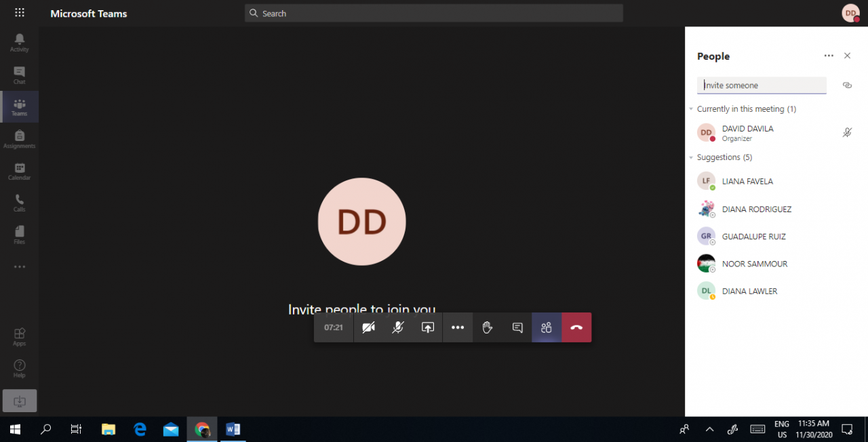
Task: Open the touch keyboard
Action: pyautogui.click(x=757, y=429)
